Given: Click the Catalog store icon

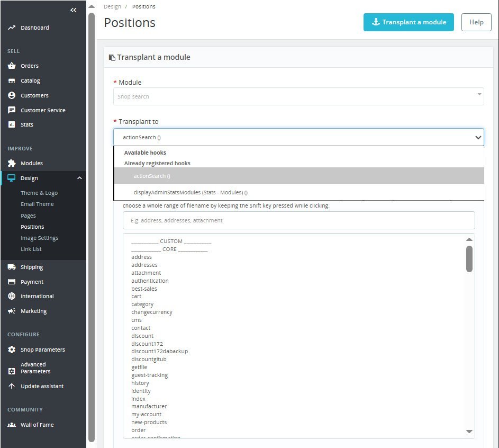Looking at the screenshot, I should [12, 80].
